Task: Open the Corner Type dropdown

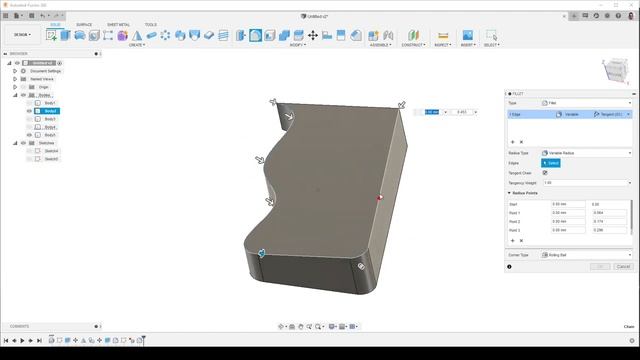Action: (x=586, y=255)
